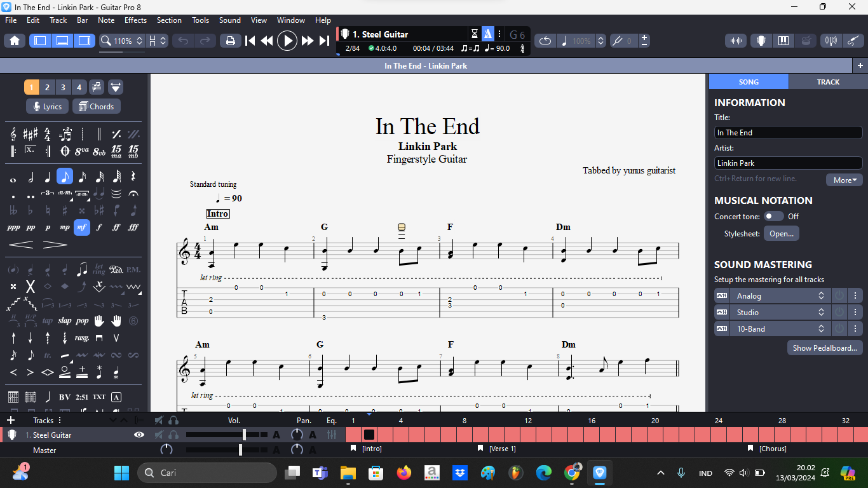Play the song
The height and width of the screenshot is (488, 868).
click(287, 41)
